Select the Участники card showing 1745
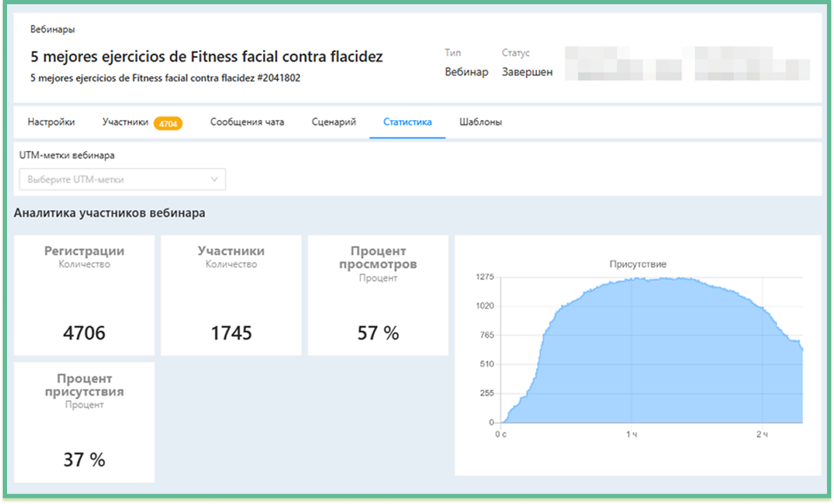 pyautogui.click(x=231, y=296)
